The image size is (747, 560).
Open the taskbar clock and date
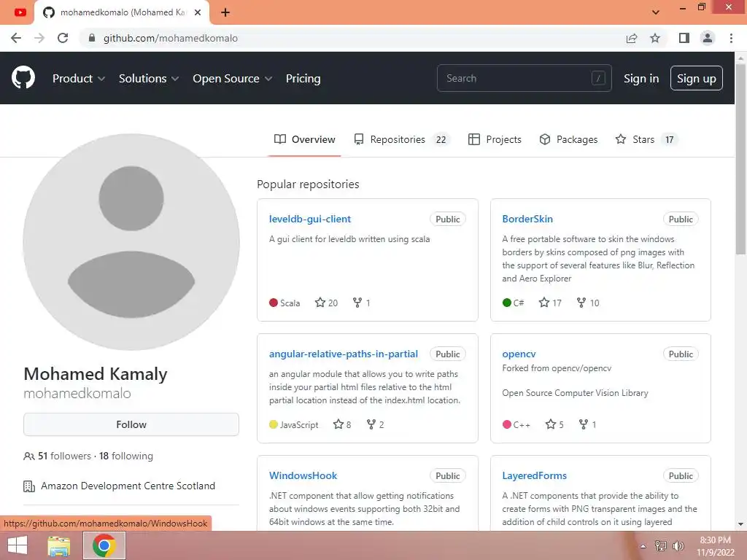click(x=715, y=546)
